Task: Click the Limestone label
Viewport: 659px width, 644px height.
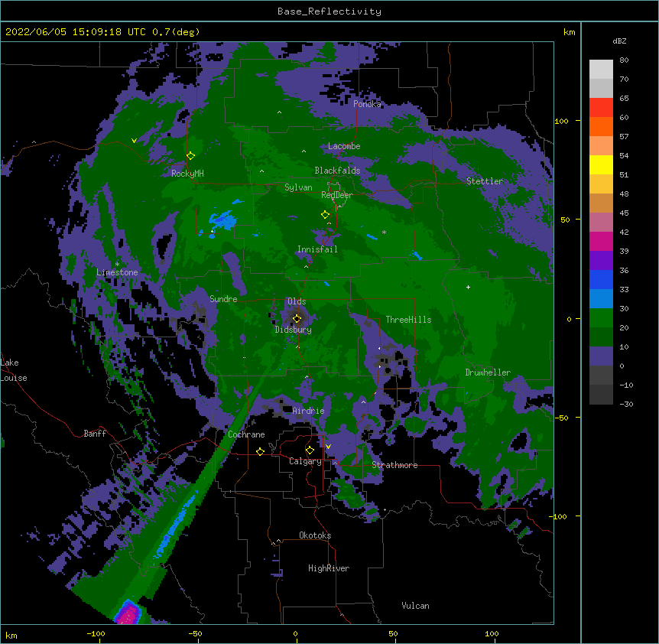Action: tap(117, 272)
